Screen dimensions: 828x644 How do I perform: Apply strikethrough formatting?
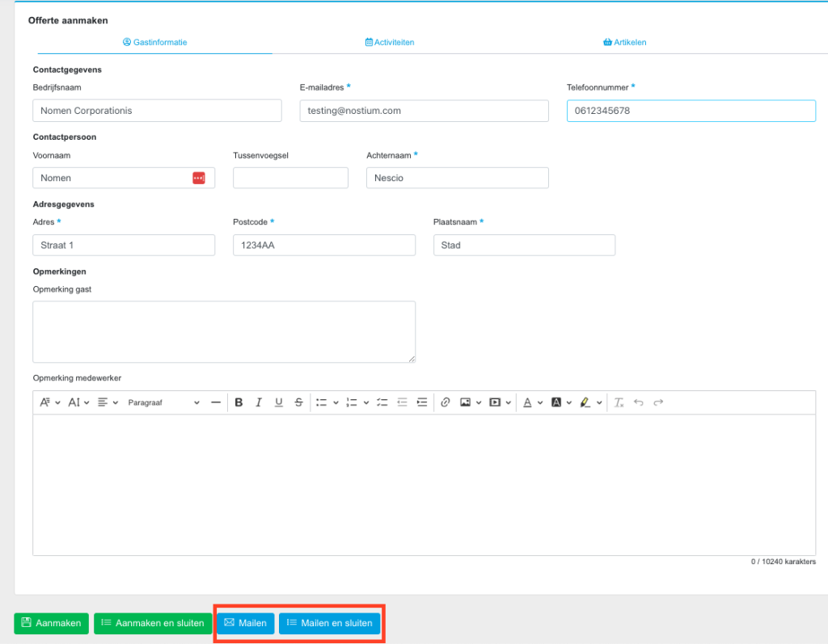pos(299,402)
